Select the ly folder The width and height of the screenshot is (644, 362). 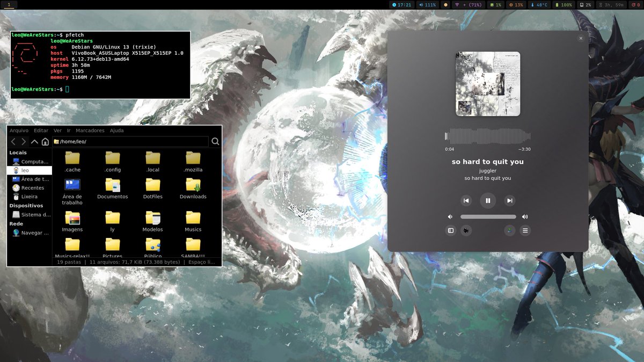tap(113, 221)
